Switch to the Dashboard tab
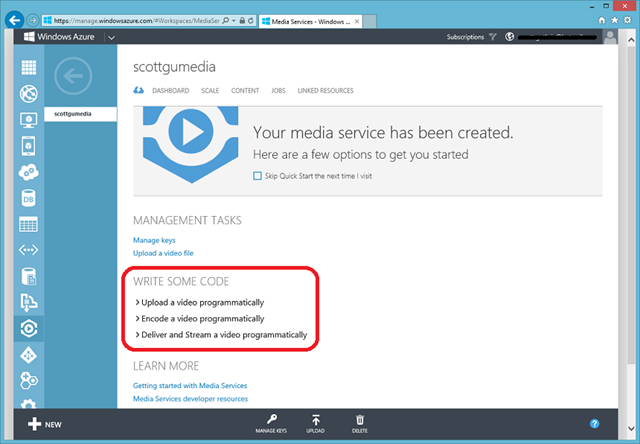The height and width of the screenshot is (444, 640). click(x=171, y=91)
